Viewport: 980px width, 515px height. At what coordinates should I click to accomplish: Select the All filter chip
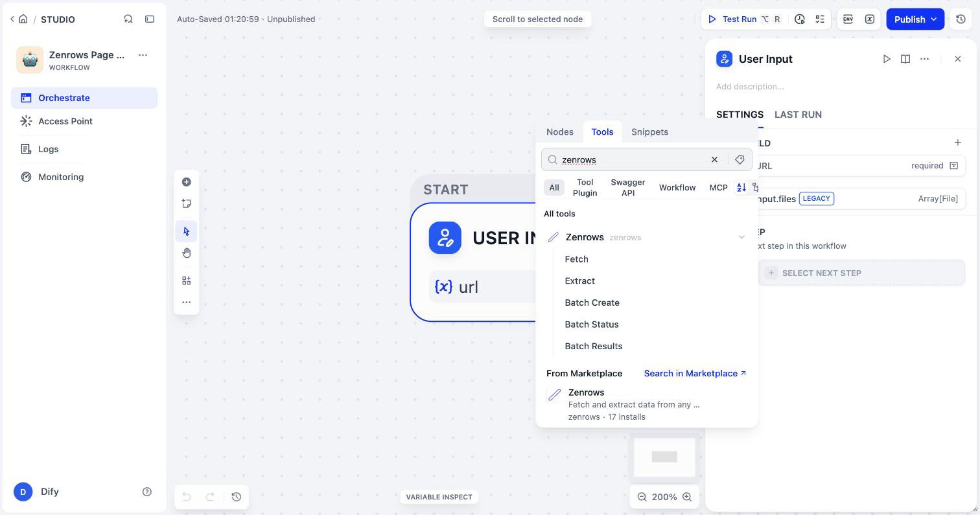pos(554,188)
